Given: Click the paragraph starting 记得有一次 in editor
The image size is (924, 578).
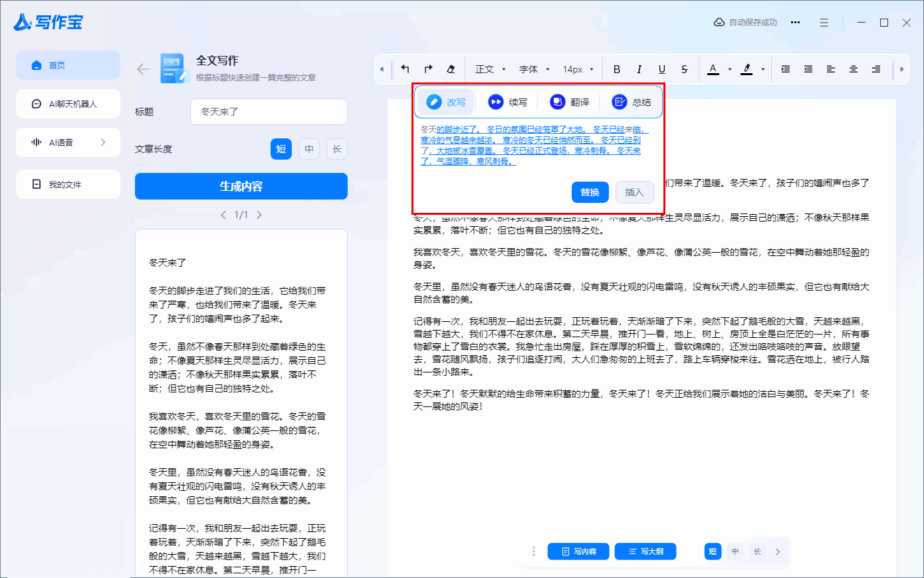Looking at the screenshot, I should click(x=641, y=347).
